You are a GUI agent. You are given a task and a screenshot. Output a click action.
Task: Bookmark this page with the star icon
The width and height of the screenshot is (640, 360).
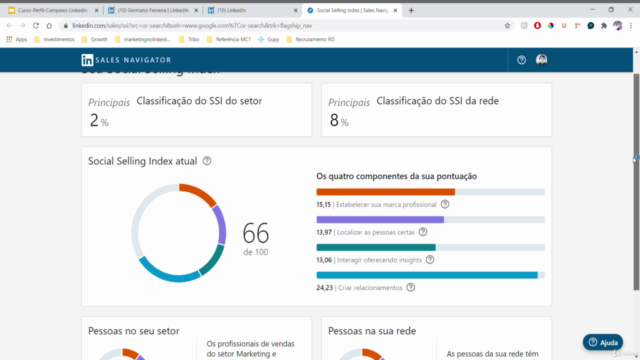click(507, 25)
